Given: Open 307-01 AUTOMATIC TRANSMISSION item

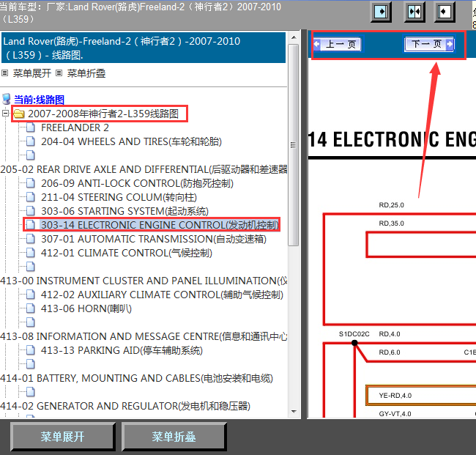Looking at the screenshot, I should click(154, 239).
